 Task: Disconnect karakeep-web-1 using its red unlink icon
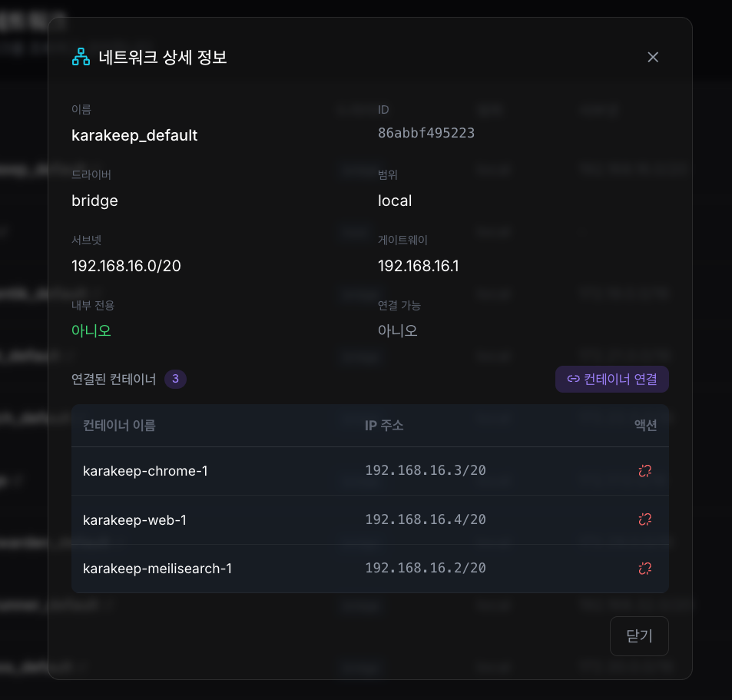tap(644, 519)
